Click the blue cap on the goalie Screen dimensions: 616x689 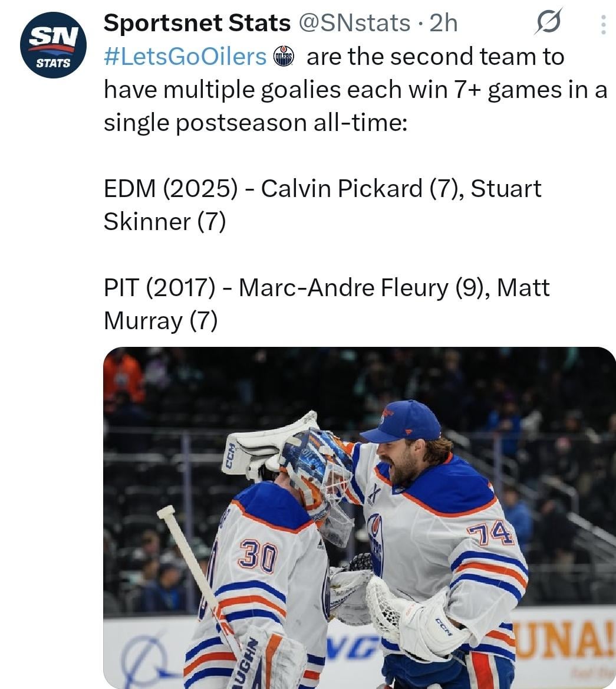click(403, 421)
